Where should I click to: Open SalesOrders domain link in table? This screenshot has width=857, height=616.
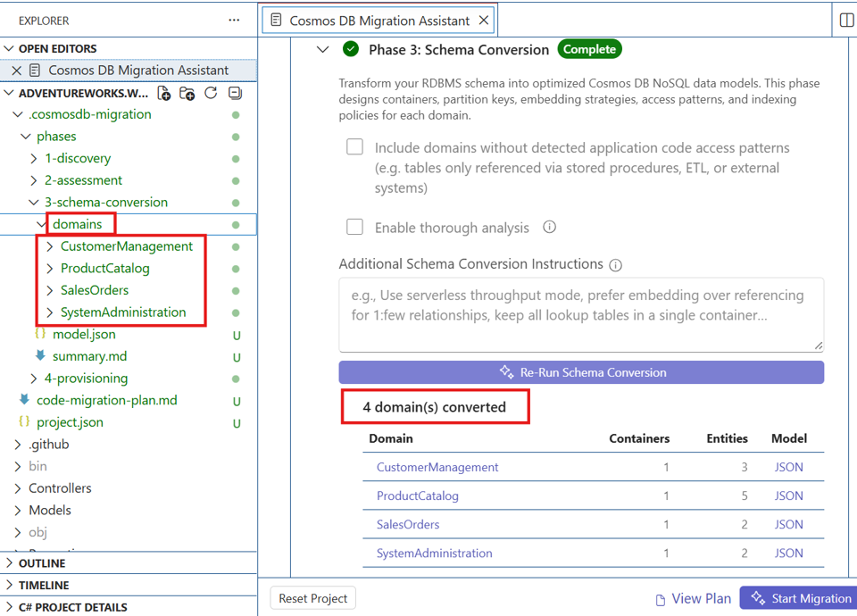tap(408, 524)
